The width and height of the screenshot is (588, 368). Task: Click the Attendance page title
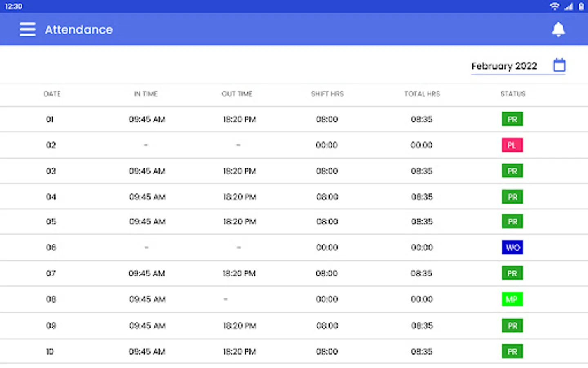79,29
